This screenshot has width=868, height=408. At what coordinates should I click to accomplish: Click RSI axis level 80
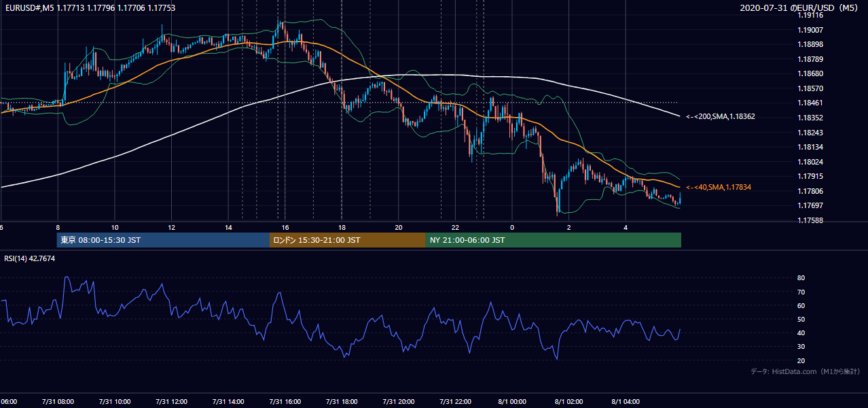tap(801, 278)
